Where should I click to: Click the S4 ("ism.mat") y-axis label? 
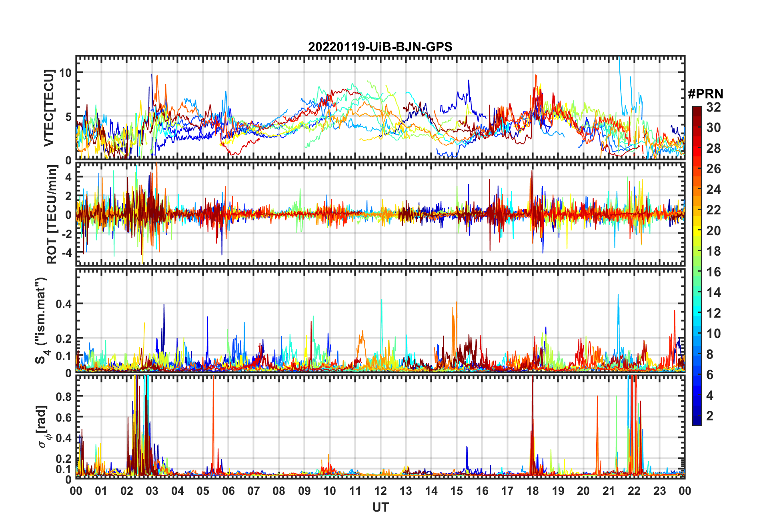(41, 321)
